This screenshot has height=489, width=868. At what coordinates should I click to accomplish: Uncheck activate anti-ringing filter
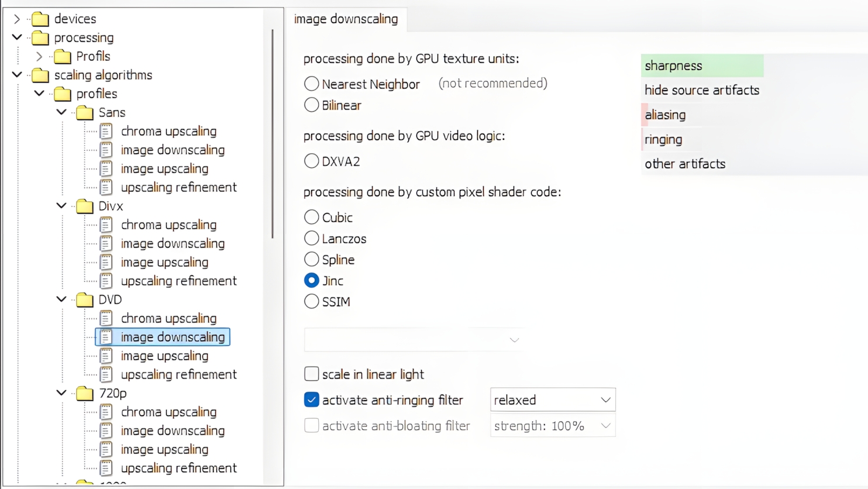pyautogui.click(x=312, y=400)
